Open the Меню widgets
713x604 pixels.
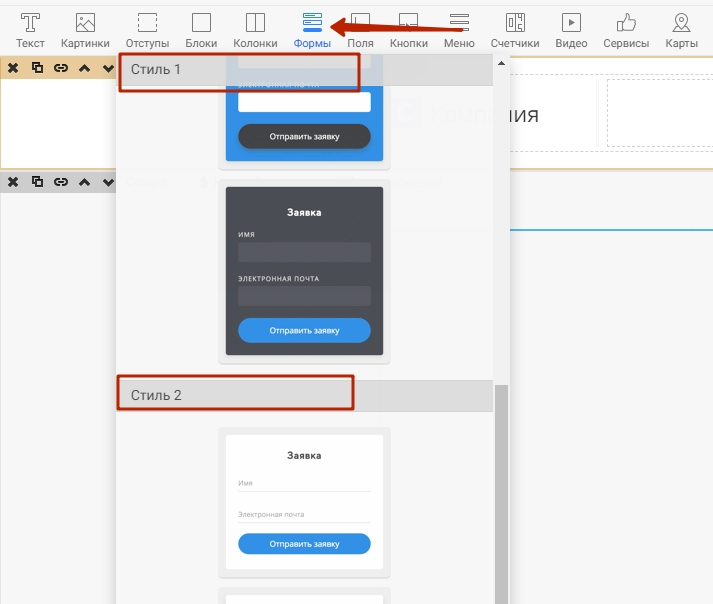pyautogui.click(x=459, y=30)
